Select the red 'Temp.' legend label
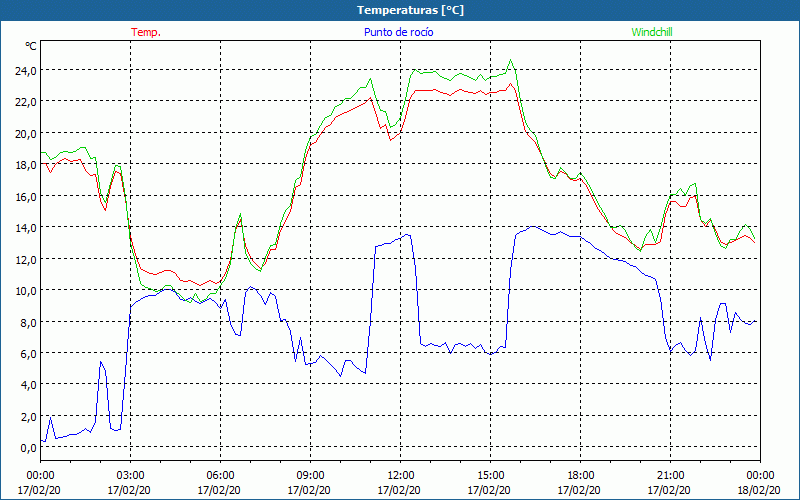The width and height of the screenshot is (800, 500). [146, 32]
